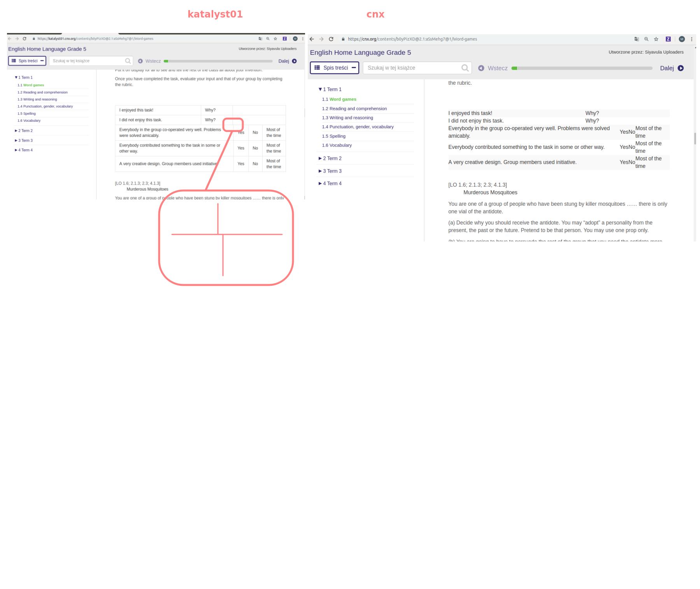The image size is (700, 589).
Task: Click the Dalej forward arrow icon
Action: [681, 68]
